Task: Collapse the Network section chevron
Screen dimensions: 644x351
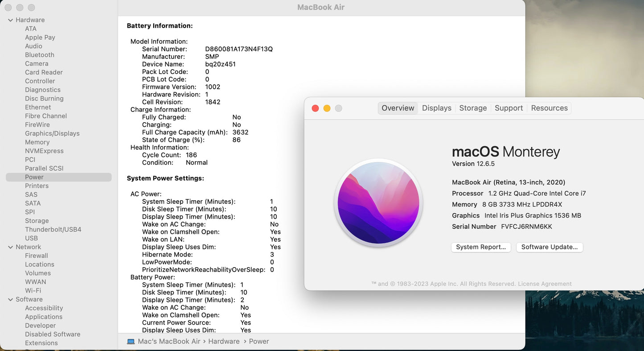Action: (10, 247)
